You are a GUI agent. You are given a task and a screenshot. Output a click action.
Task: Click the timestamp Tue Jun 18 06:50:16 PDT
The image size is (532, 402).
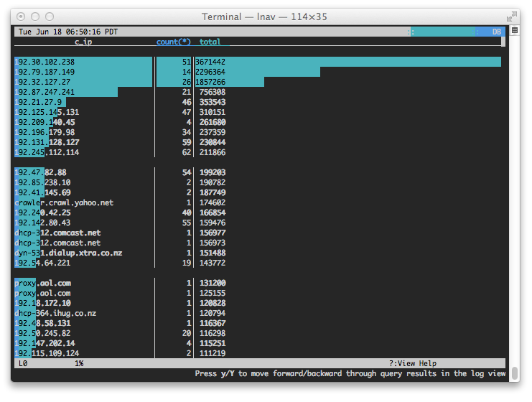(68, 32)
